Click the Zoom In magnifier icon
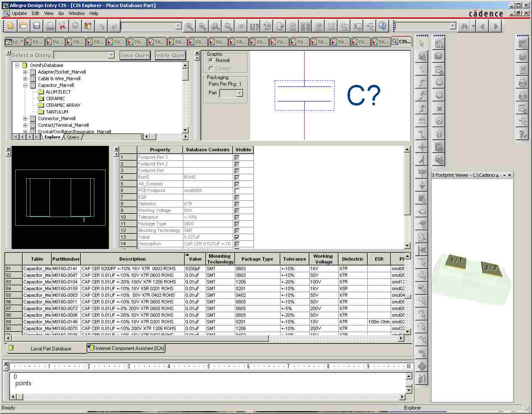 189,25
